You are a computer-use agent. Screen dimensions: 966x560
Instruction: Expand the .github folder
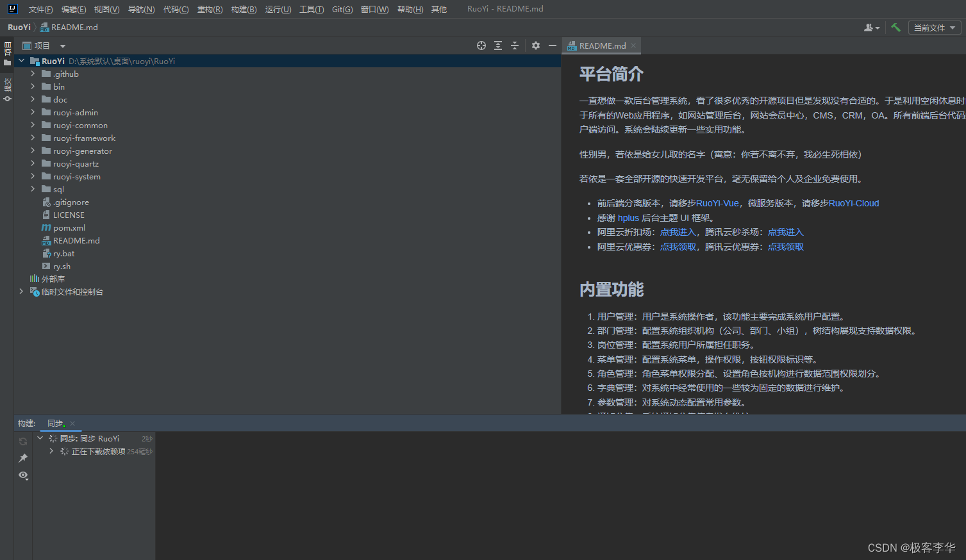(33, 74)
